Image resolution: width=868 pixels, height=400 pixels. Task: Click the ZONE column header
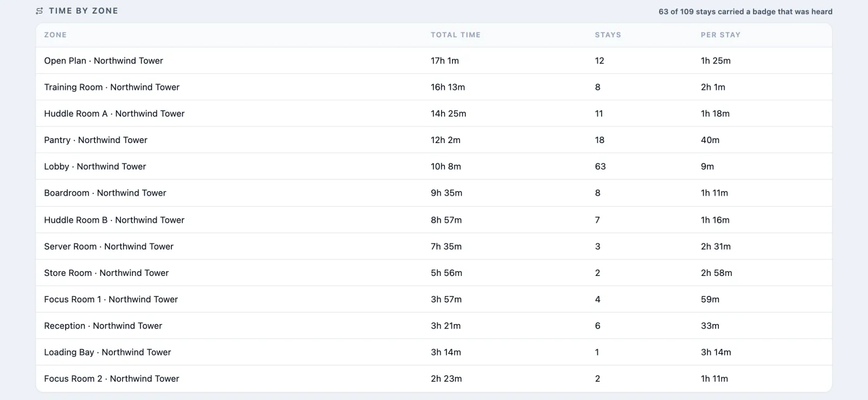point(55,35)
